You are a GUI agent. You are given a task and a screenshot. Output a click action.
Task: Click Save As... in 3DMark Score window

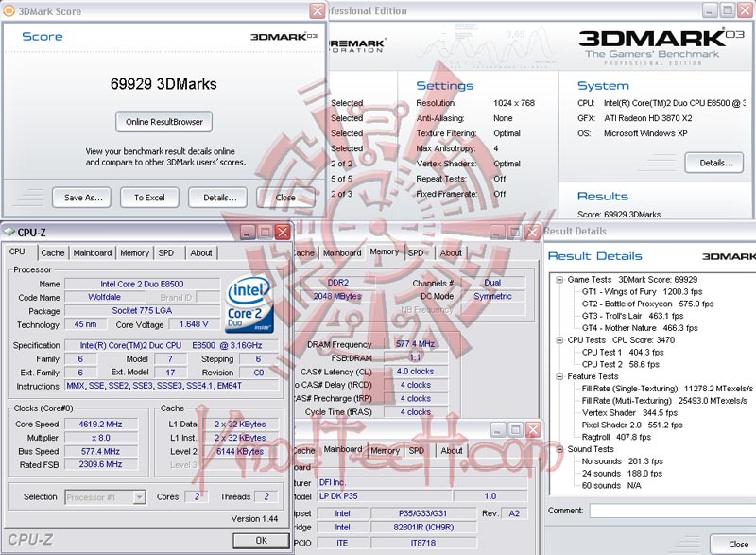[81, 198]
